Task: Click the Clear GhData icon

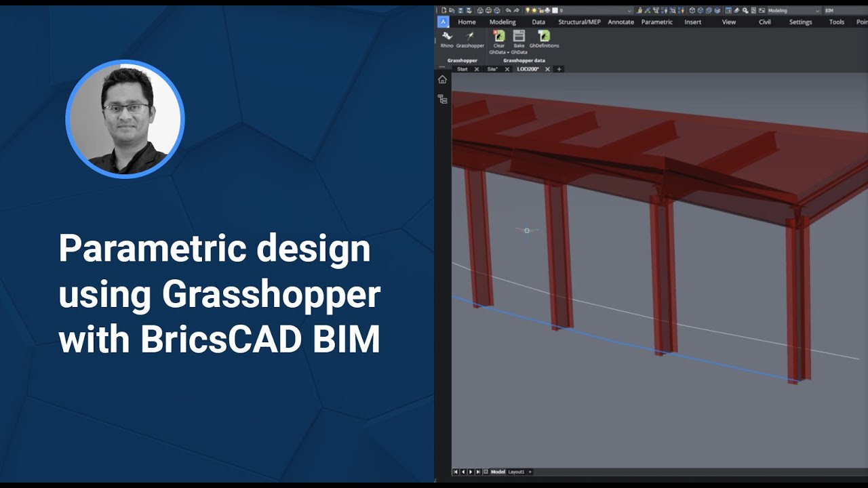Action: point(499,35)
